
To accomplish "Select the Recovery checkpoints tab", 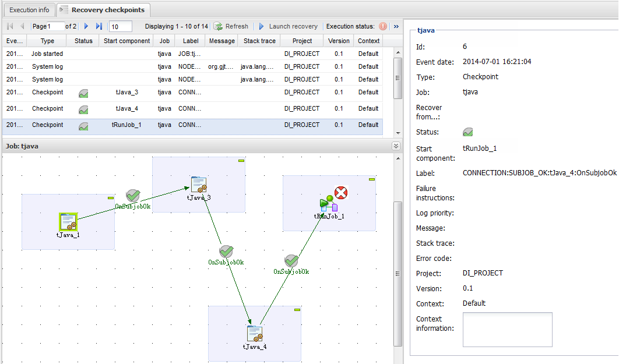I will [103, 10].
